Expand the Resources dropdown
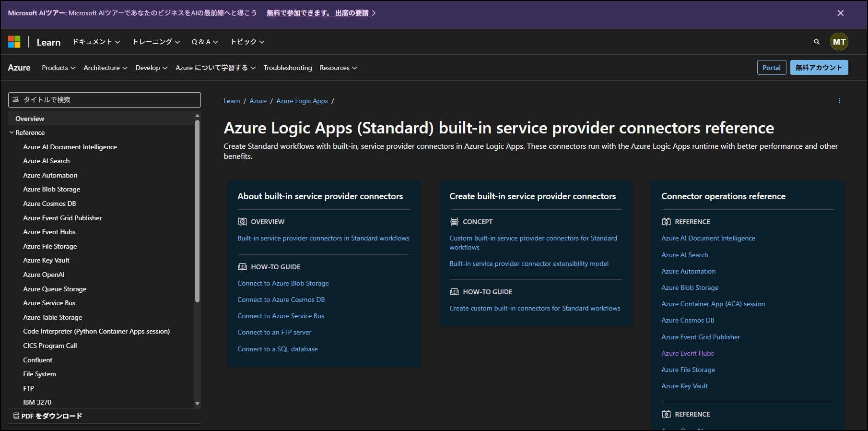 [338, 68]
